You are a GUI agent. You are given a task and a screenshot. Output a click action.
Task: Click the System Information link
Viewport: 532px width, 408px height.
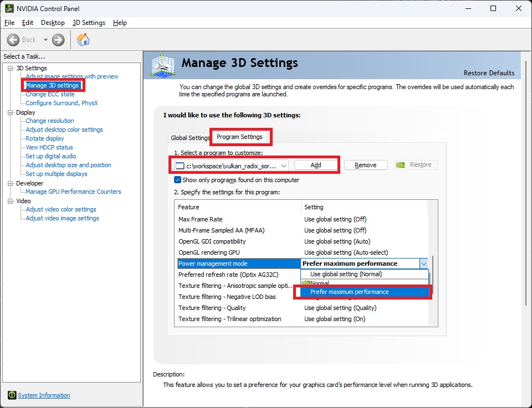44,395
